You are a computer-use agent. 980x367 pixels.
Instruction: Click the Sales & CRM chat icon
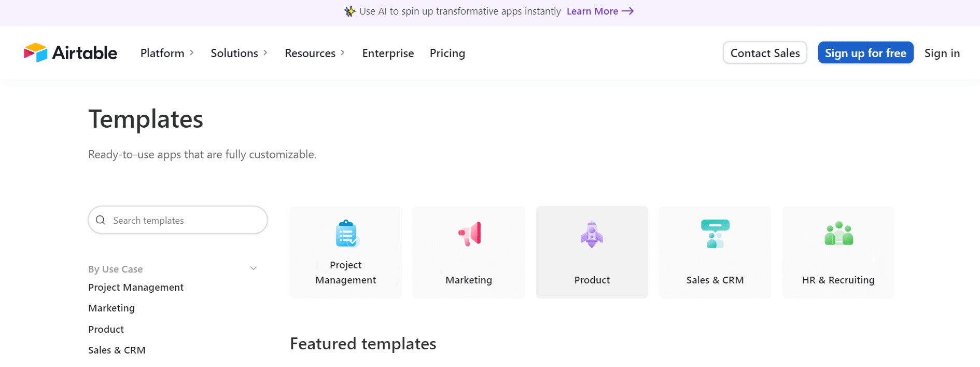pos(715,234)
